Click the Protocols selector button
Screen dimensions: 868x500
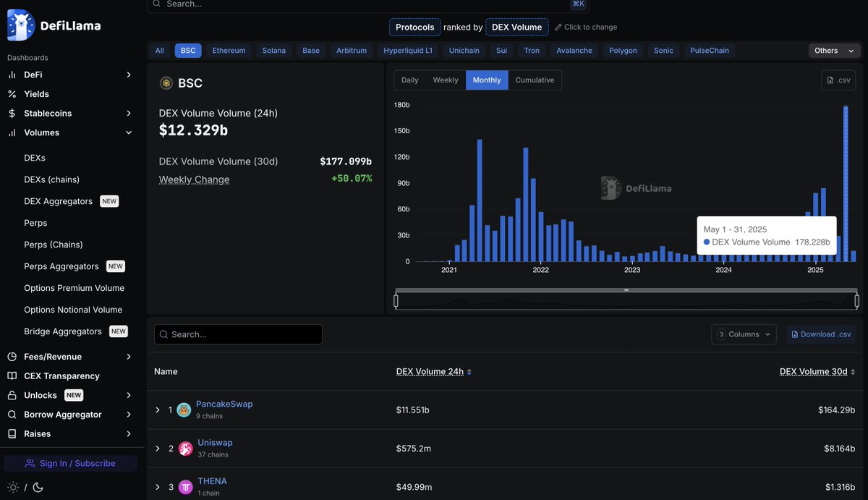pyautogui.click(x=415, y=27)
